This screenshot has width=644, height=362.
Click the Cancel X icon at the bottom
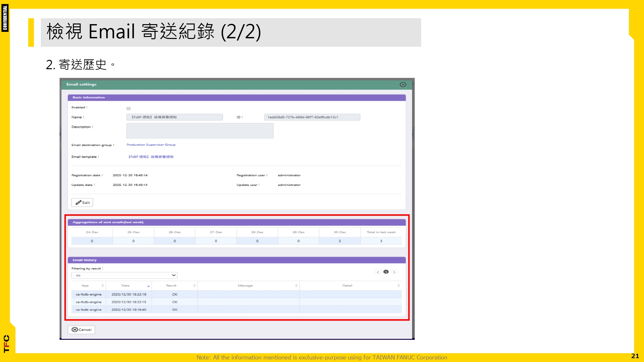point(74,330)
